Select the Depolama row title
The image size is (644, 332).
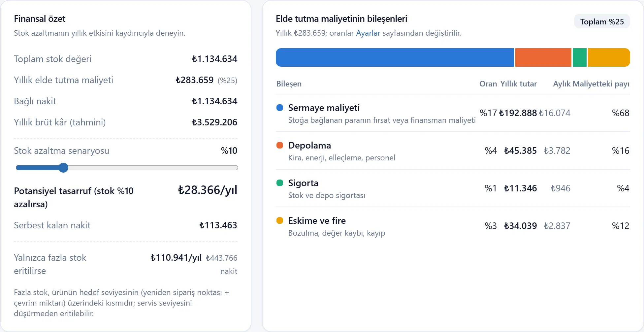309,146
